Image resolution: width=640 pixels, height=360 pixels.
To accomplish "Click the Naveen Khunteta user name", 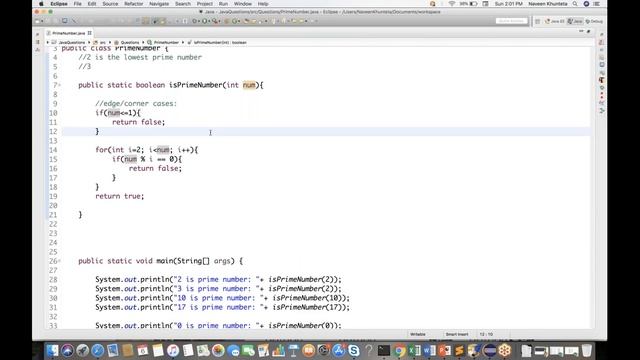I will click(x=548, y=4).
